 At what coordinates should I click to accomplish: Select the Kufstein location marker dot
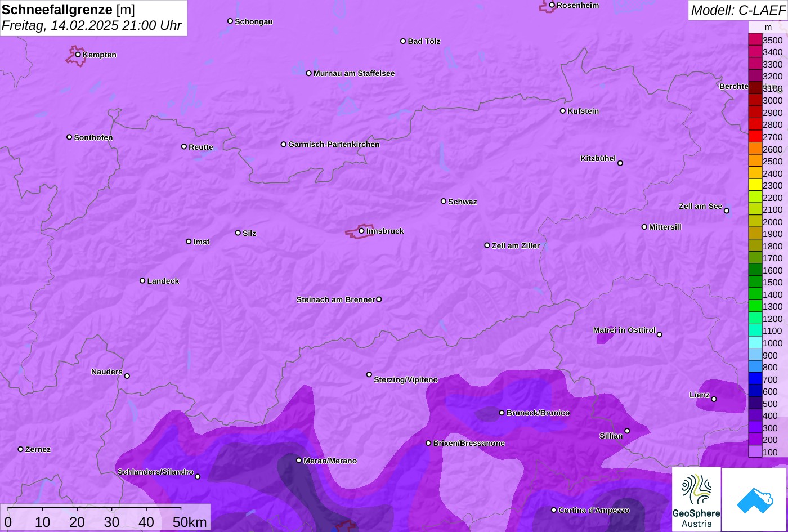(x=562, y=110)
